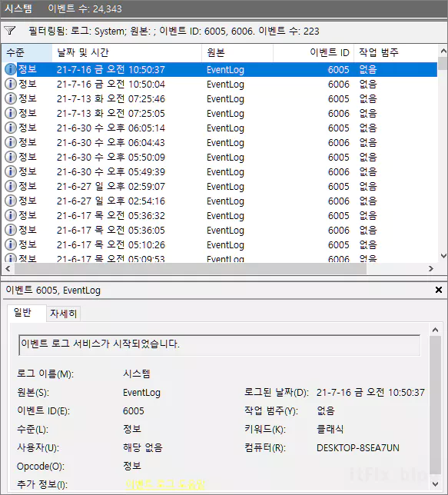The height and width of the screenshot is (495, 448).
Task: Click info icon of 02:59:07 event row
Action: 11,186
